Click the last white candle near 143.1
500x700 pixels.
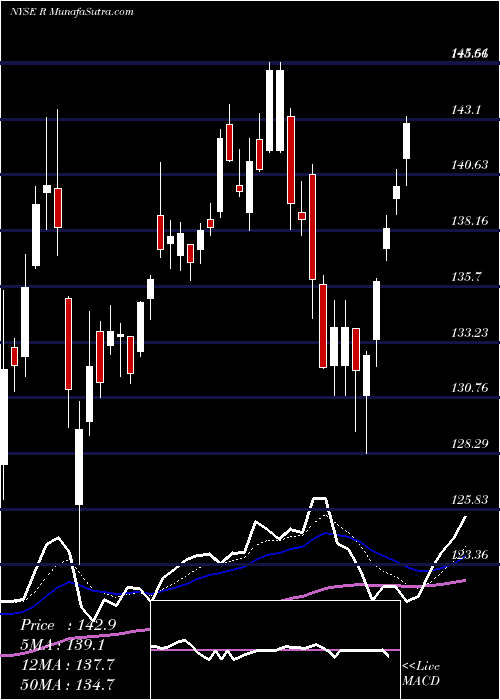point(406,141)
